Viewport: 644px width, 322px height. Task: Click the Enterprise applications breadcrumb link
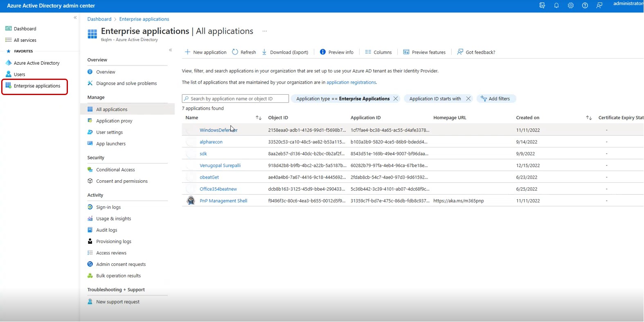click(x=144, y=19)
